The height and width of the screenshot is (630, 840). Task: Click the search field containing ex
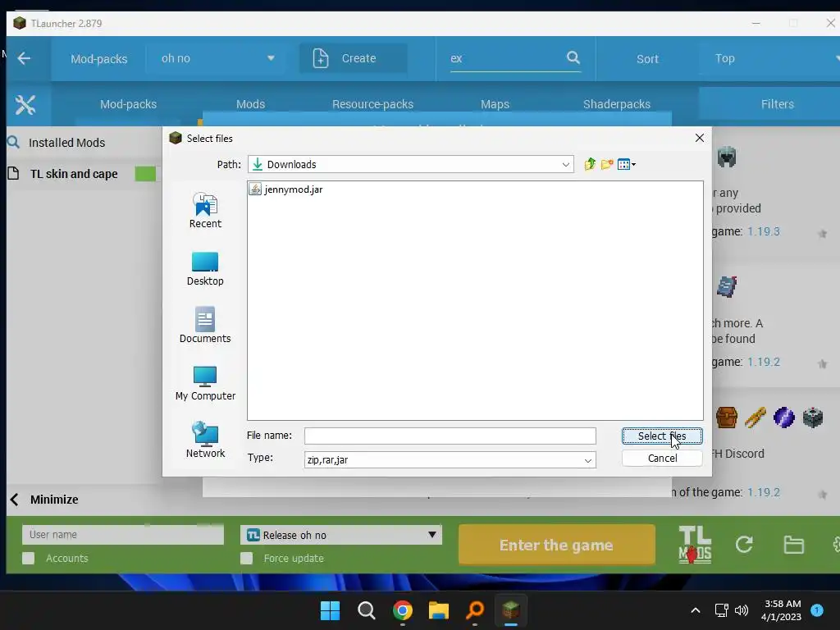[506, 58]
